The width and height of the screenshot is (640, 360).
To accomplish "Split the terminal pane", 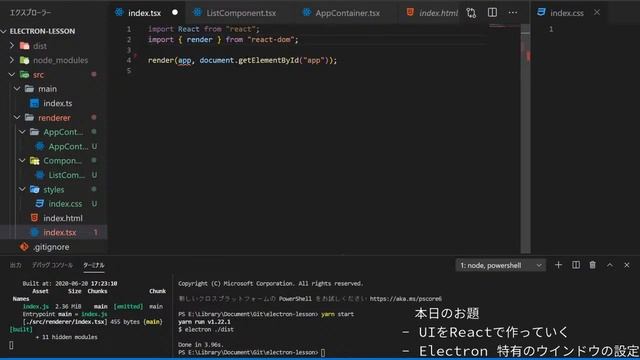I will [576, 265].
